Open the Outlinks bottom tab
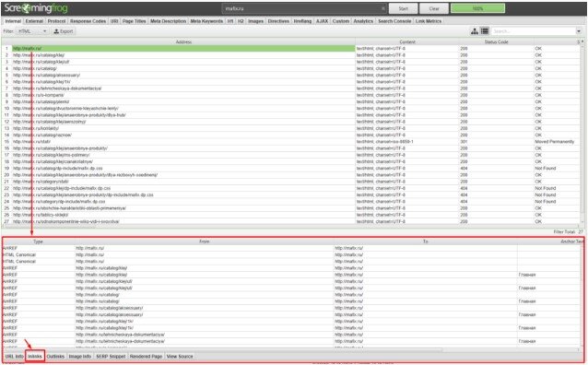The image size is (588, 365). [x=55, y=356]
